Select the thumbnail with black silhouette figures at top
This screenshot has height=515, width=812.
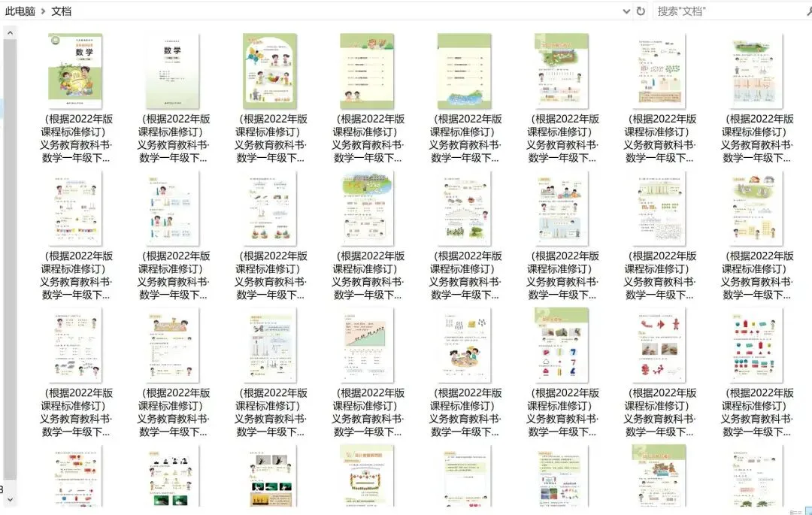tap(172, 476)
